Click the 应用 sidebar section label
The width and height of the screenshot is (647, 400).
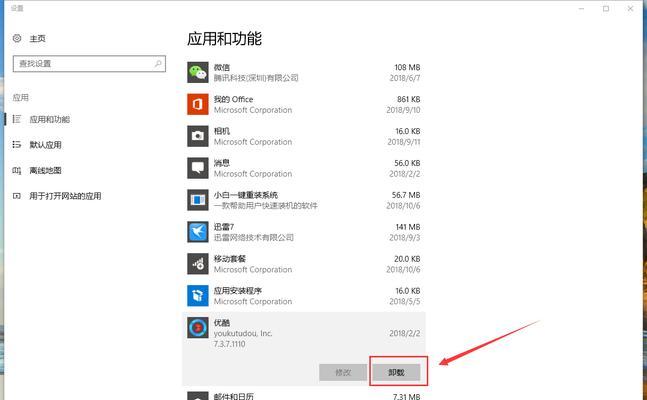click(21, 97)
